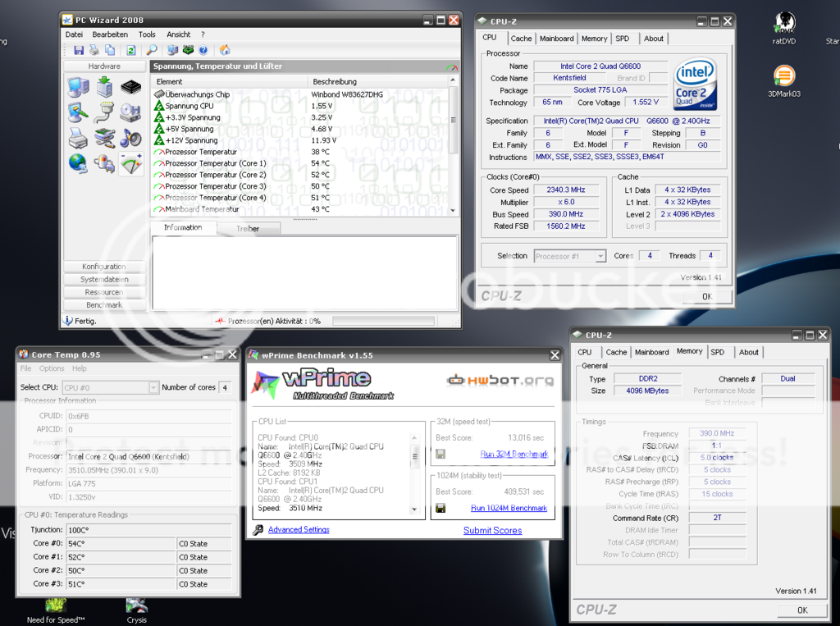The height and width of the screenshot is (626, 840).
Task: Click the Element column header
Action: tap(229, 81)
